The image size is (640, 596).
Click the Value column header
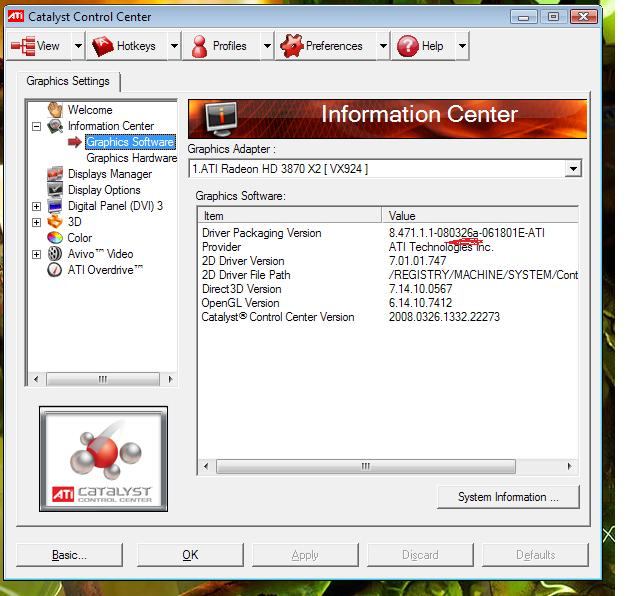(x=480, y=216)
